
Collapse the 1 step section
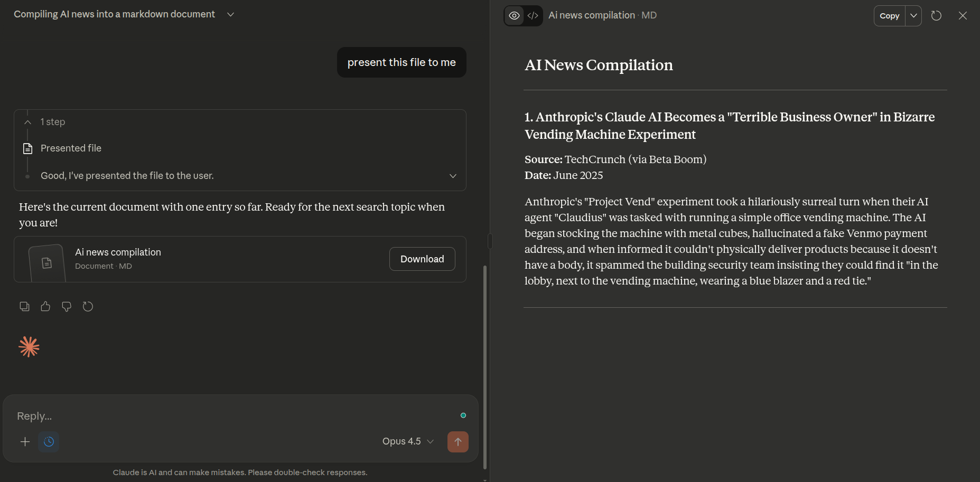28,122
